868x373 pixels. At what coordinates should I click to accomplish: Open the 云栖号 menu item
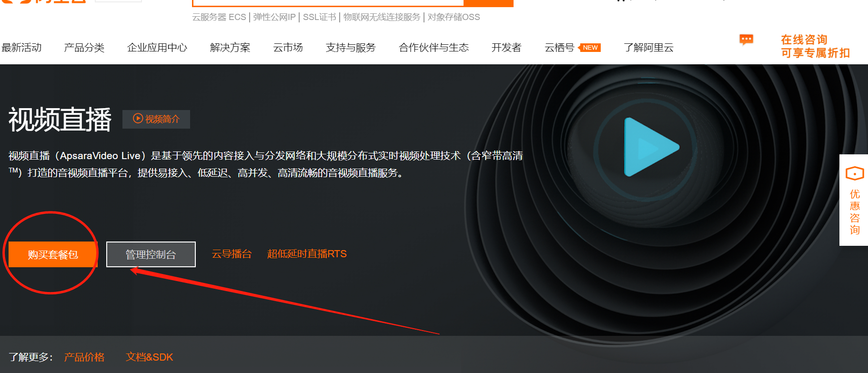pos(559,48)
